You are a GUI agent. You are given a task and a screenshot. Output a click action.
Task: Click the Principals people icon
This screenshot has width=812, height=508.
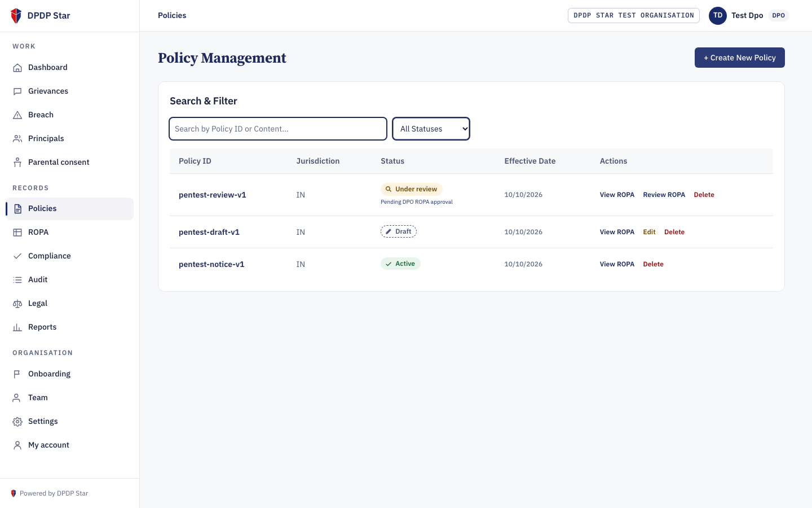pyautogui.click(x=17, y=139)
